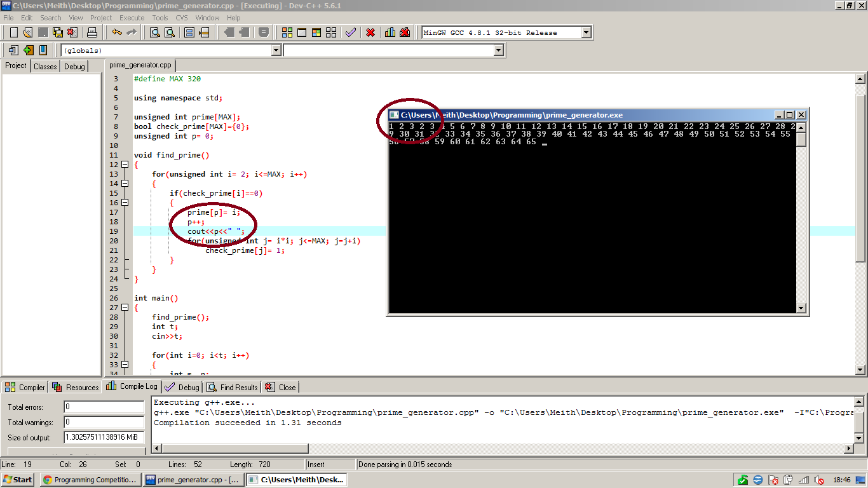
Task: Open the File menu
Action: [x=8, y=18]
